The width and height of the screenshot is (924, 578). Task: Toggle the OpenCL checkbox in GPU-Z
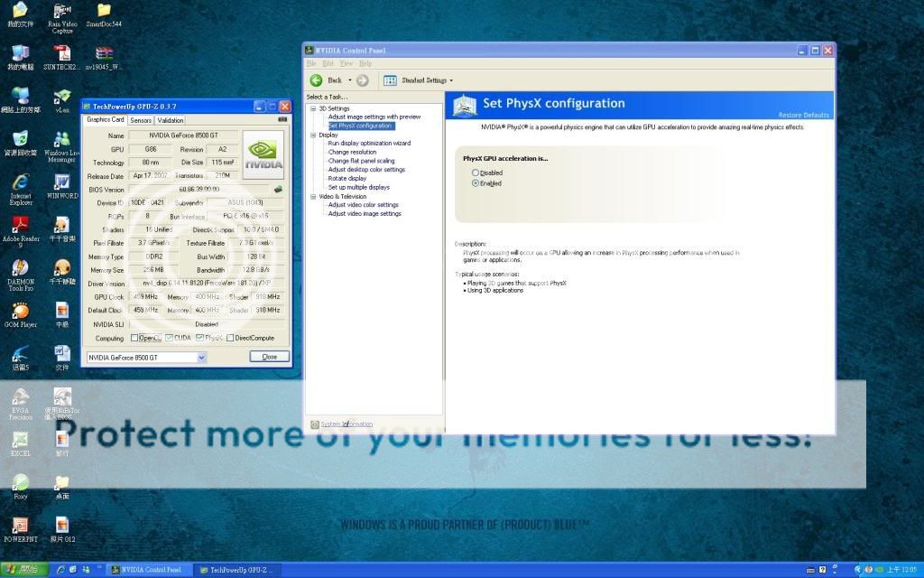click(x=134, y=338)
